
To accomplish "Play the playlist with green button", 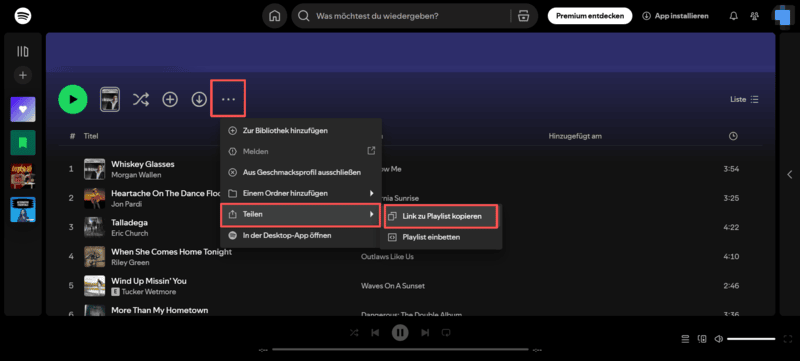I will click(x=73, y=99).
